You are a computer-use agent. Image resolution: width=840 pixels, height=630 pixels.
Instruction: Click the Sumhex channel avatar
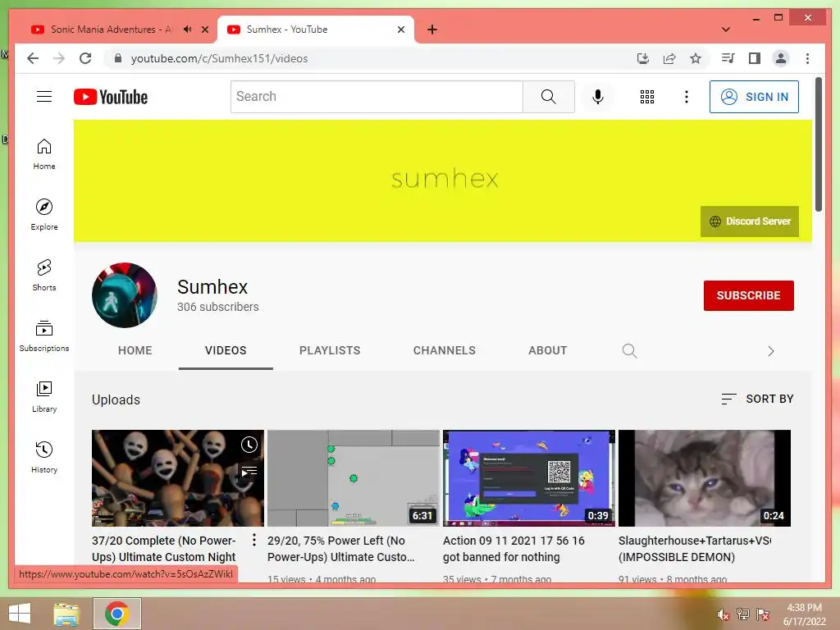(125, 295)
